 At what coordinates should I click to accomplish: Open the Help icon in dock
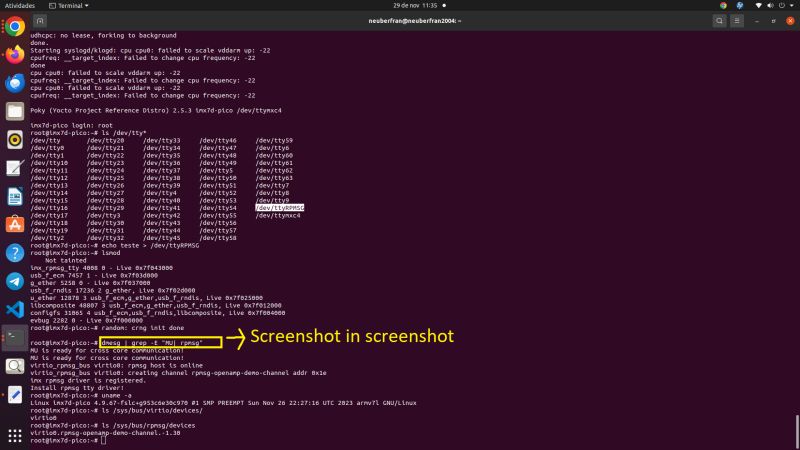(x=15, y=253)
